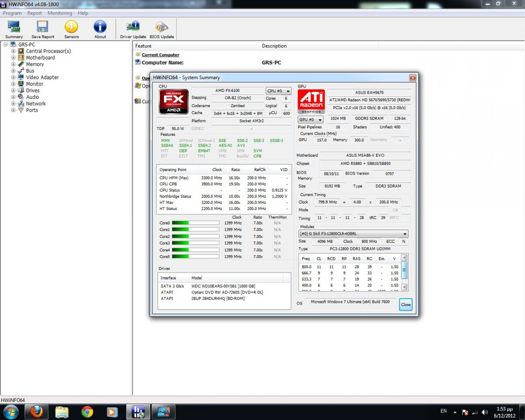Viewport: 525px width, 420px height.
Task: Click the Northbridge Status row
Action: [224, 196]
